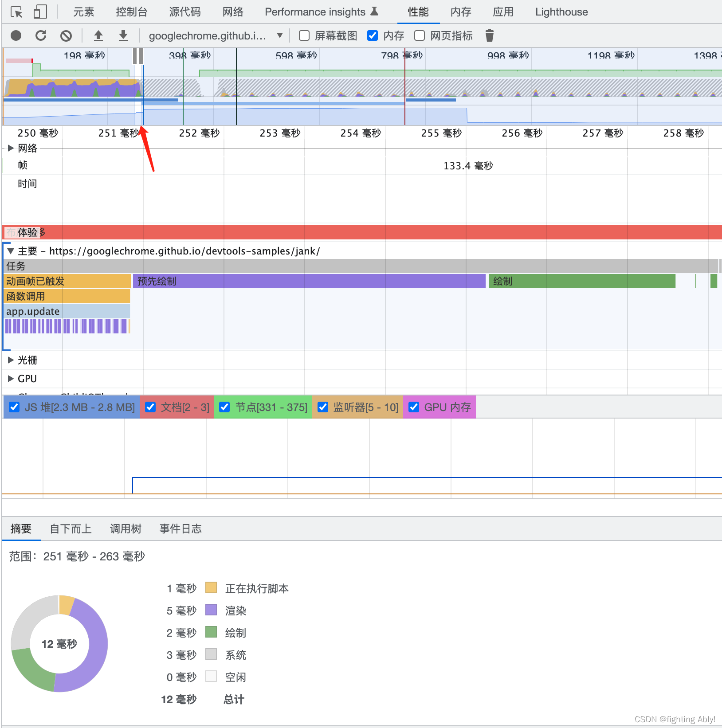Select the 函数调用 flame chart entry
This screenshot has width=722, height=728.
click(x=67, y=296)
